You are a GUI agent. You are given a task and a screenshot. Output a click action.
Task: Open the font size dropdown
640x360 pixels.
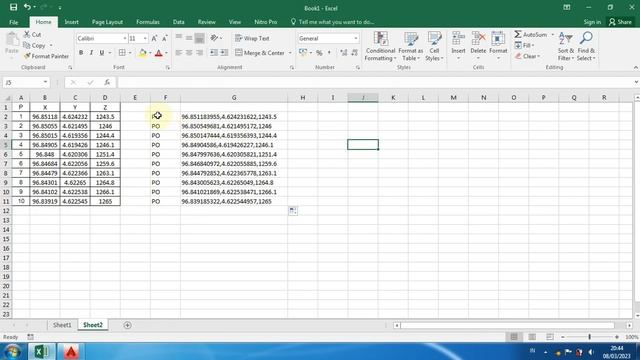pyautogui.click(x=145, y=38)
